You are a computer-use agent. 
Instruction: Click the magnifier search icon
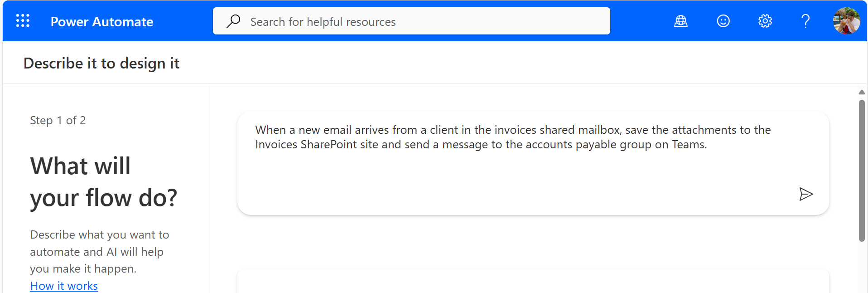click(x=233, y=21)
